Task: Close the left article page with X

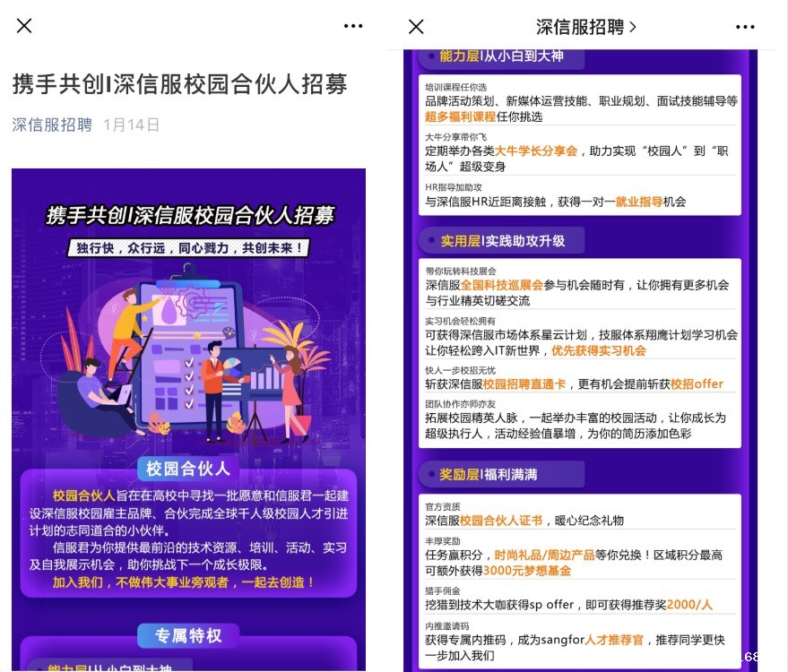Action: click(x=24, y=26)
